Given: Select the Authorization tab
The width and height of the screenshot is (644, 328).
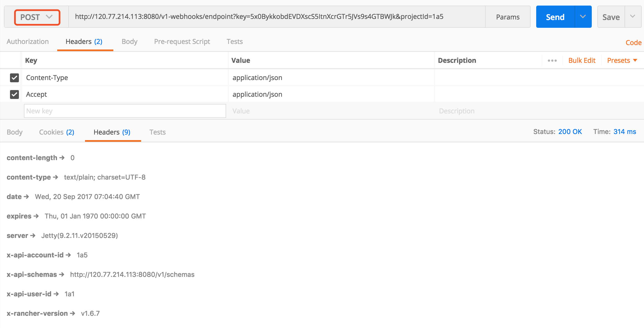Looking at the screenshot, I should coord(28,41).
